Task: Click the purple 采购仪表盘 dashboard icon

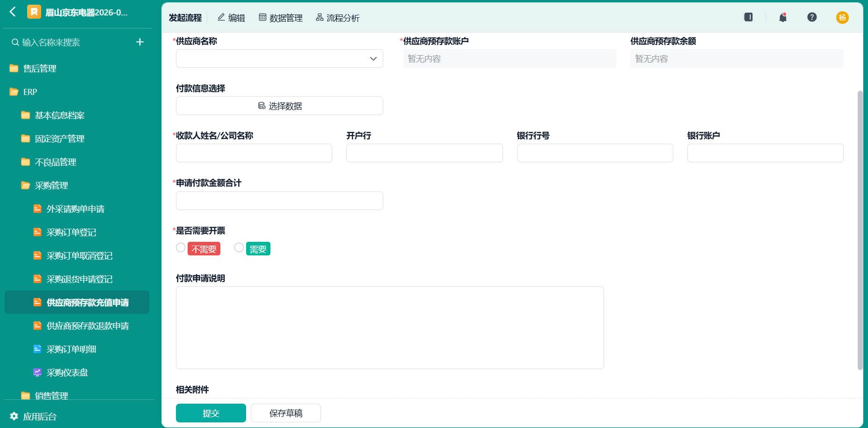Action: (37, 372)
